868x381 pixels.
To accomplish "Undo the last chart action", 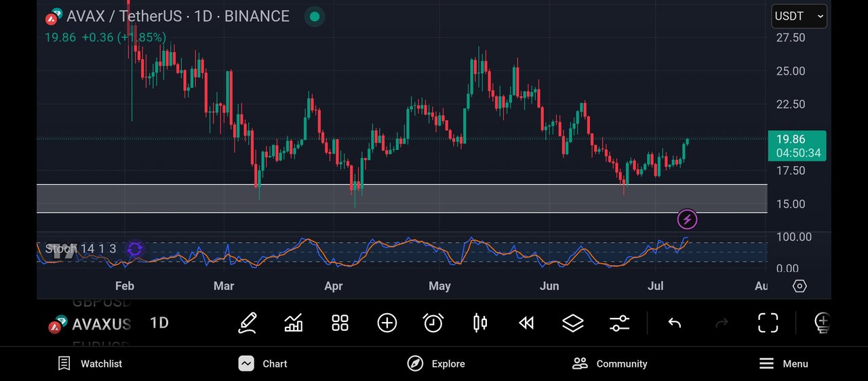I will tap(674, 323).
